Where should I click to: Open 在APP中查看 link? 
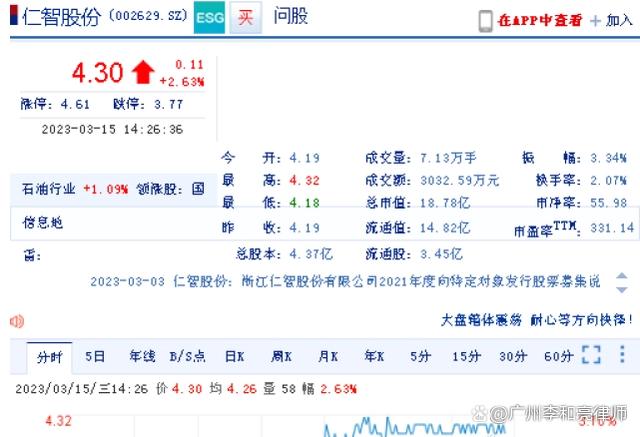(539, 20)
